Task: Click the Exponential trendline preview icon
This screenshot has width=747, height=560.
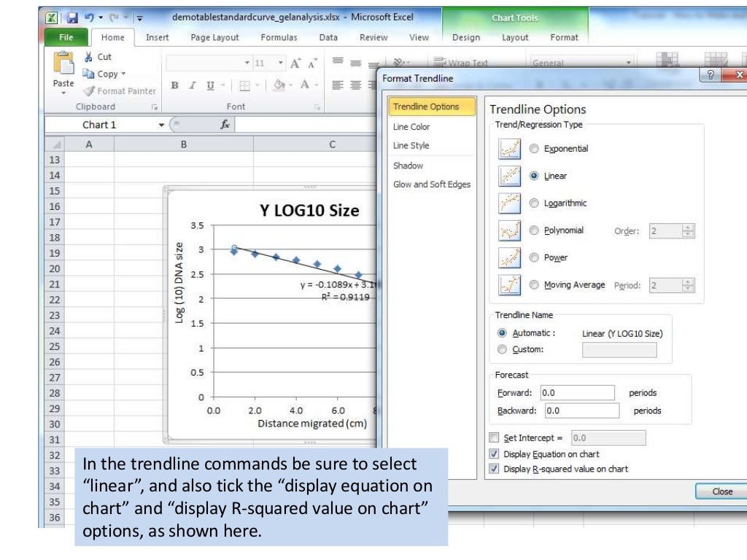Action: 509,149
